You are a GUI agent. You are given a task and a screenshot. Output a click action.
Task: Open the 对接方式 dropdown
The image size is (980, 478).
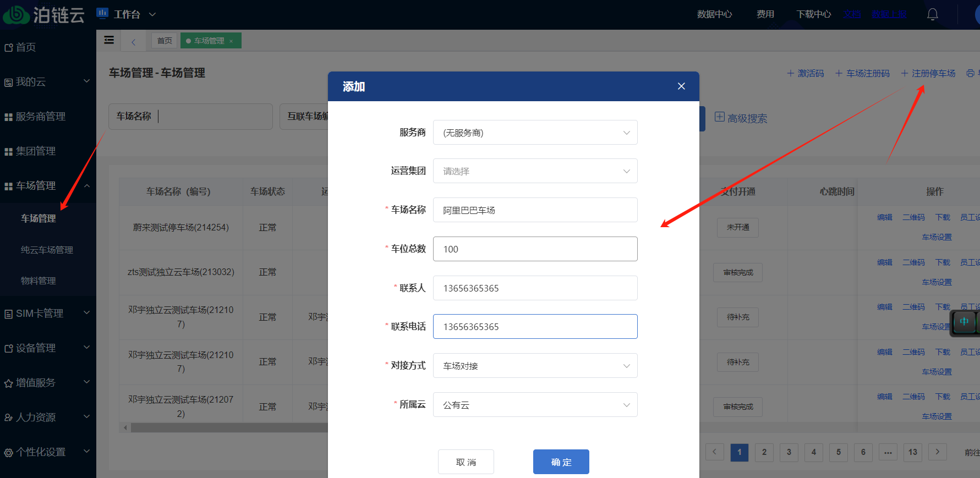(535, 366)
